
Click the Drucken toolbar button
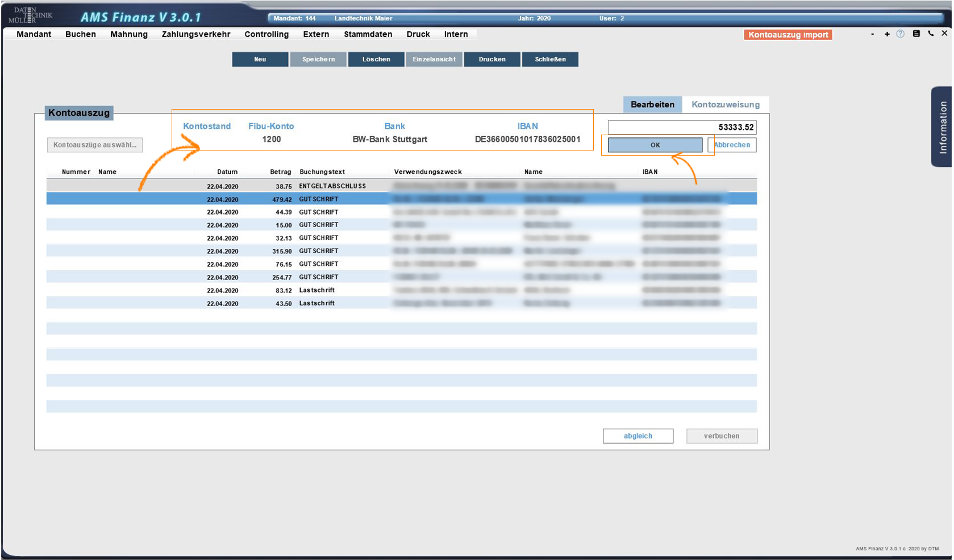click(x=491, y=59)
